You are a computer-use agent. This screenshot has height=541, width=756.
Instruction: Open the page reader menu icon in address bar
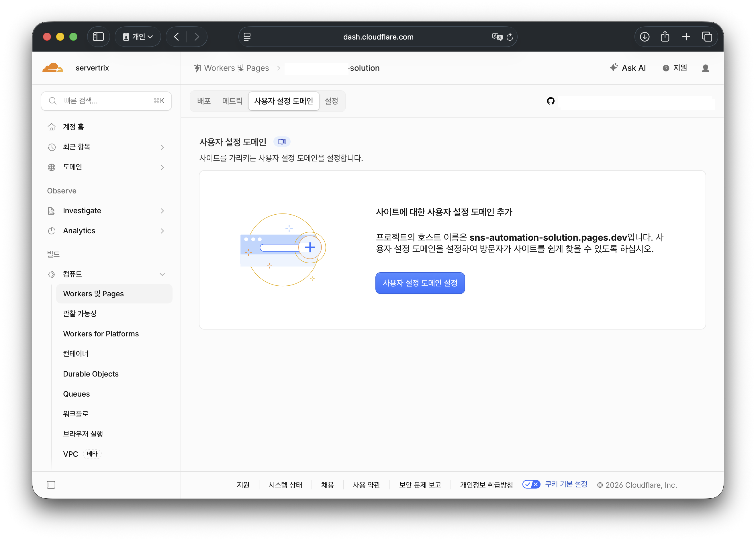point(247,37)
